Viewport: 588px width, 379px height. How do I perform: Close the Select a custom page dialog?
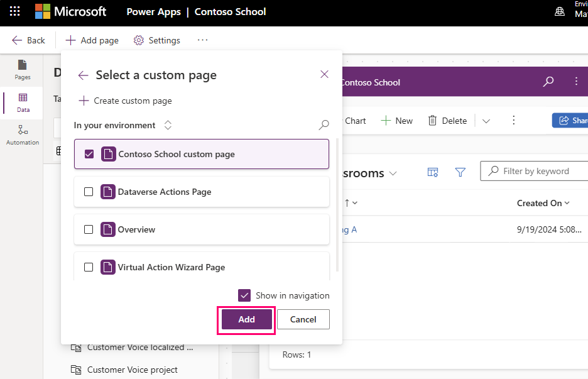click(324, 74)
